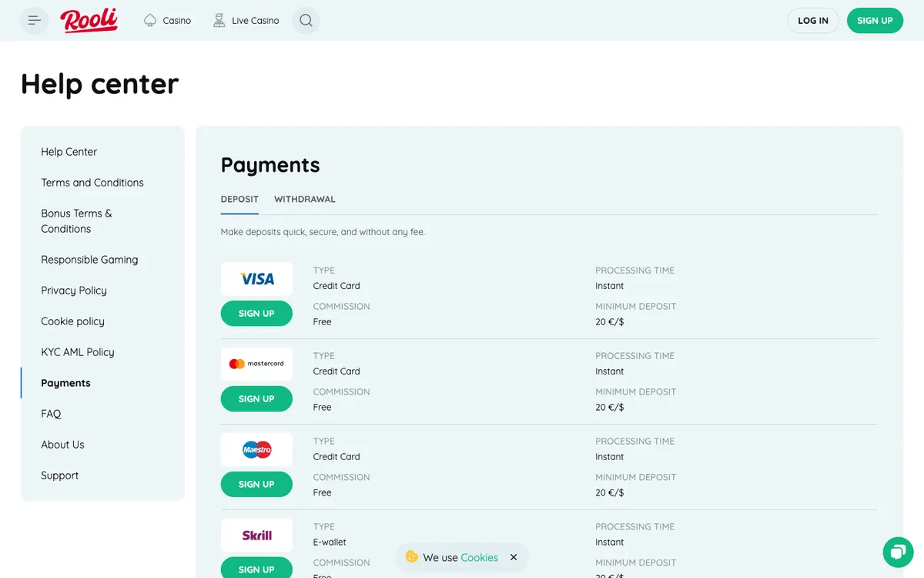This screenshot has height=578, width=924.
Task: Open the FAQ sidebar item
Action: point(51,414)
